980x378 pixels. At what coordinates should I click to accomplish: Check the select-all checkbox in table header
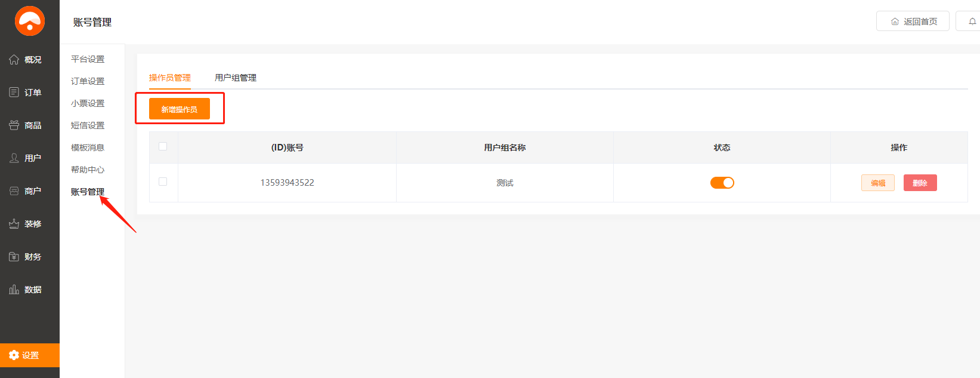click(163, 146)
